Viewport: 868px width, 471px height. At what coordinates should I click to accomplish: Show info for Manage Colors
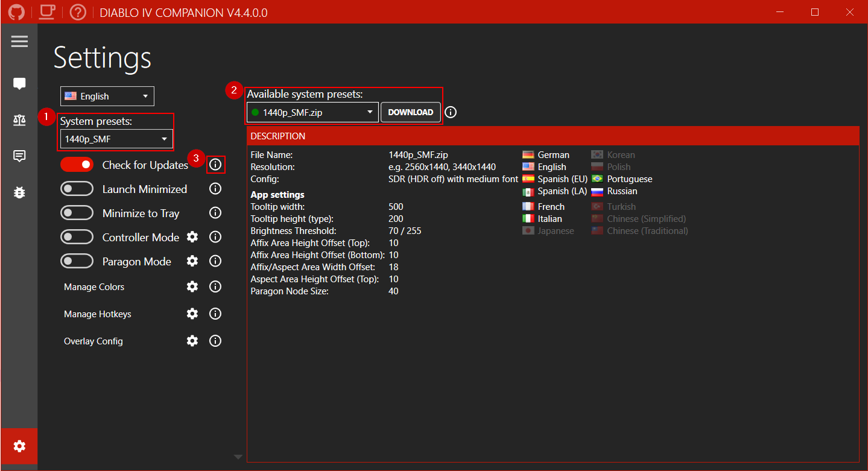[215, 287]
